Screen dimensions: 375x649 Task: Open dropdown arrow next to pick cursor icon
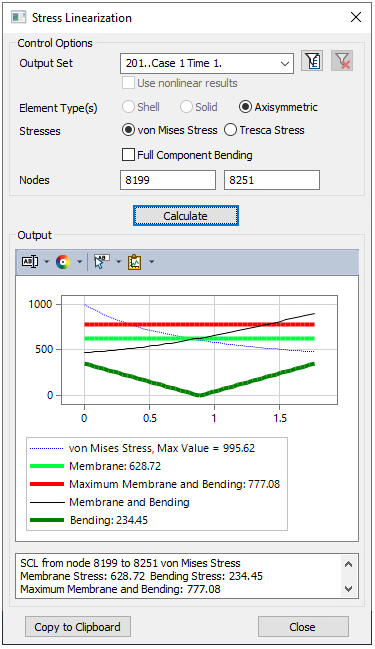118,262
